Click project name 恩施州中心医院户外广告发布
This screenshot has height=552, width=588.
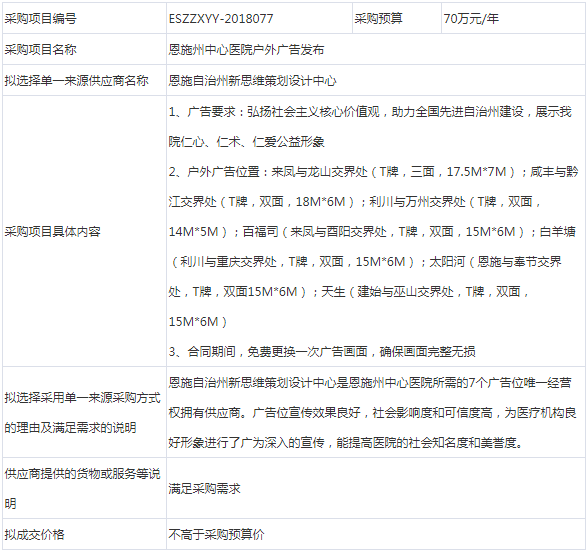click(246, 50)
